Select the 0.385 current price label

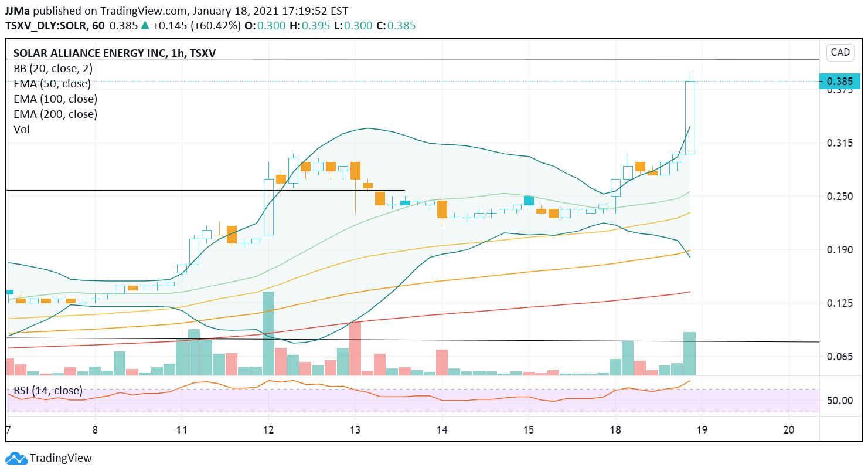click(x=839, y=82)
